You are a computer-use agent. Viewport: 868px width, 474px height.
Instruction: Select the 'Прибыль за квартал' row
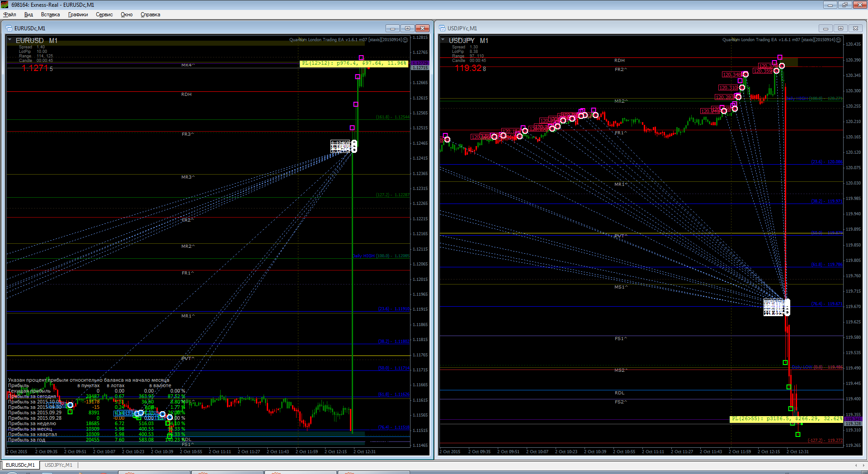click(97, 434)
